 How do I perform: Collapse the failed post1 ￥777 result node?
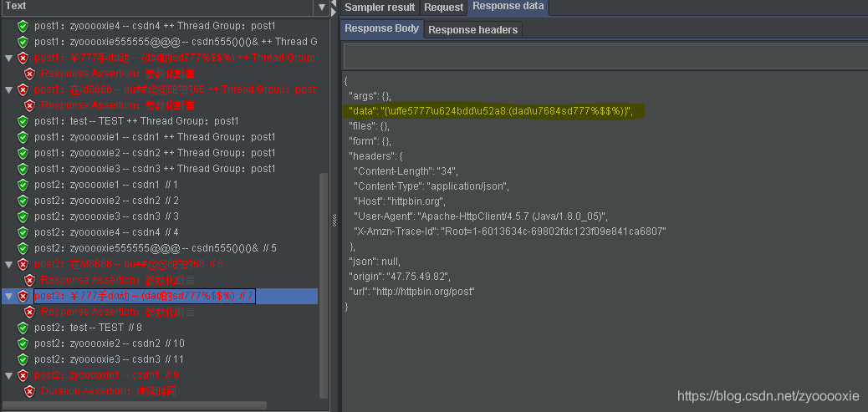pyautogui.click(x=8, y=58)
